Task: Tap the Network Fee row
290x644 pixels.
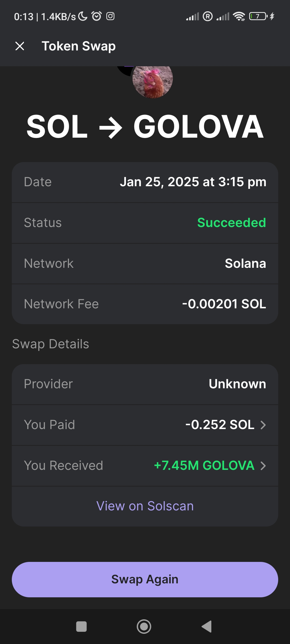Action: [145, 304]
